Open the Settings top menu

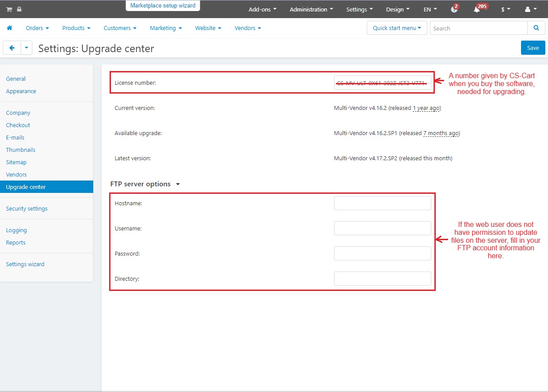[359, 9]
